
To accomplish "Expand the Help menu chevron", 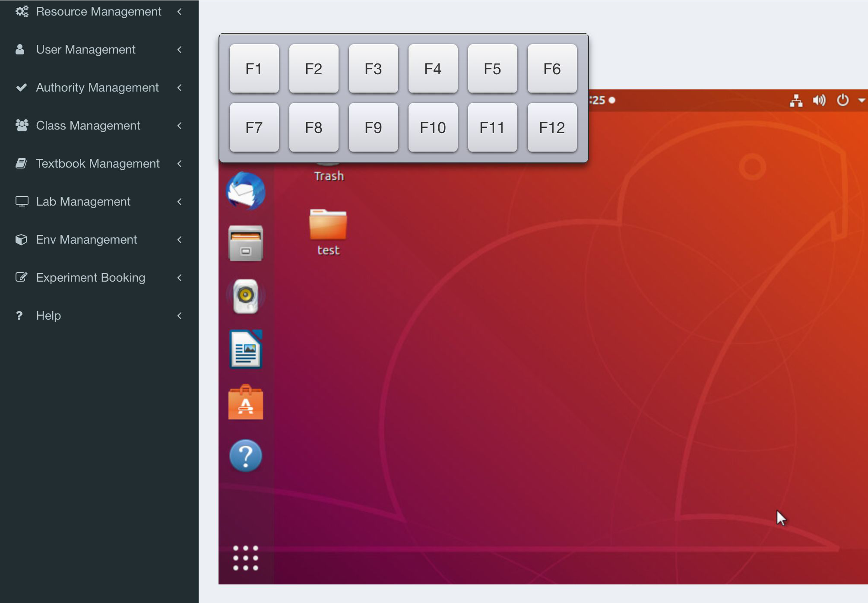I will (180, 316).
